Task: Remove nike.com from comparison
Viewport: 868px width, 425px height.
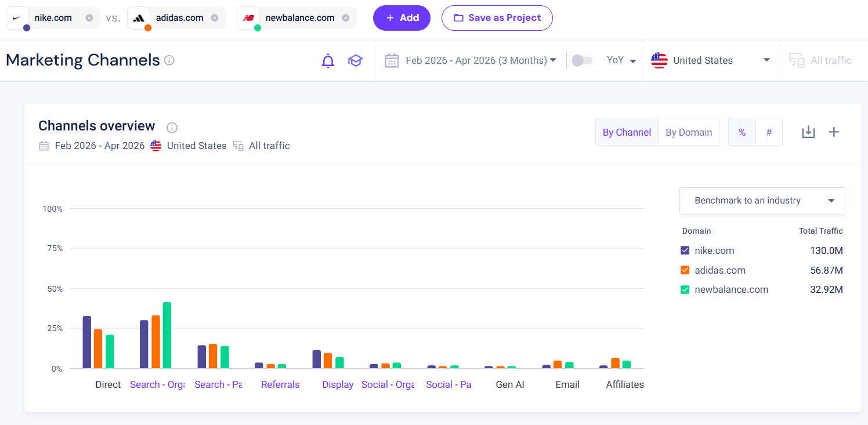Action: pyautogui.click(x=89, y=18)
